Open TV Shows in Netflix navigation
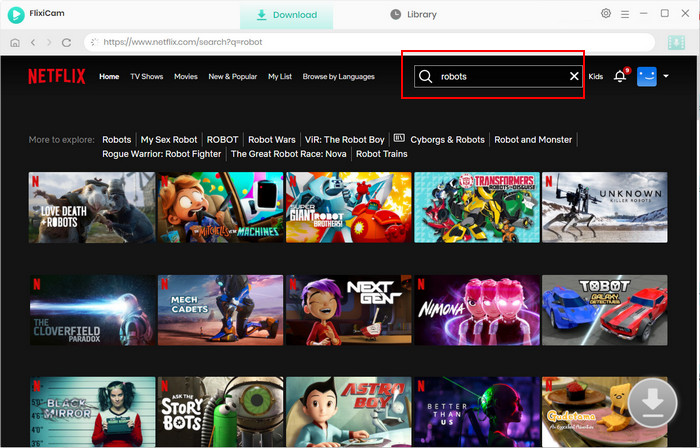Viewport: 700px width, 448px height. pos(146,76)
